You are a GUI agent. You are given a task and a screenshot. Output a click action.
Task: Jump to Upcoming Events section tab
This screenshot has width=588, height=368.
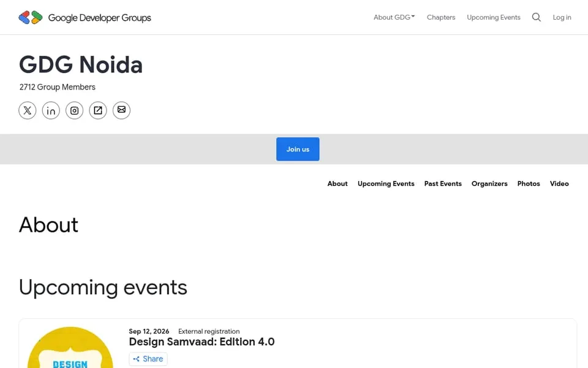pos(386,183)
